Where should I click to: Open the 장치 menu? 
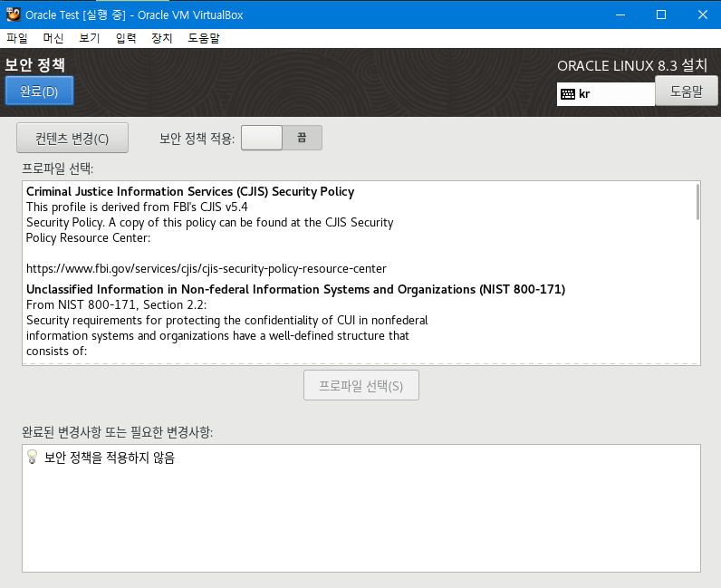click(162, 38)
